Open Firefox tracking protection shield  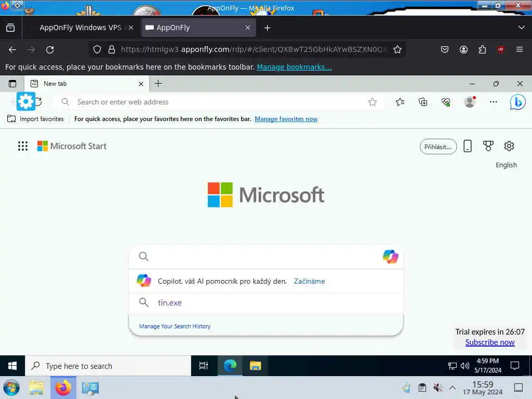tap(97, 49)
